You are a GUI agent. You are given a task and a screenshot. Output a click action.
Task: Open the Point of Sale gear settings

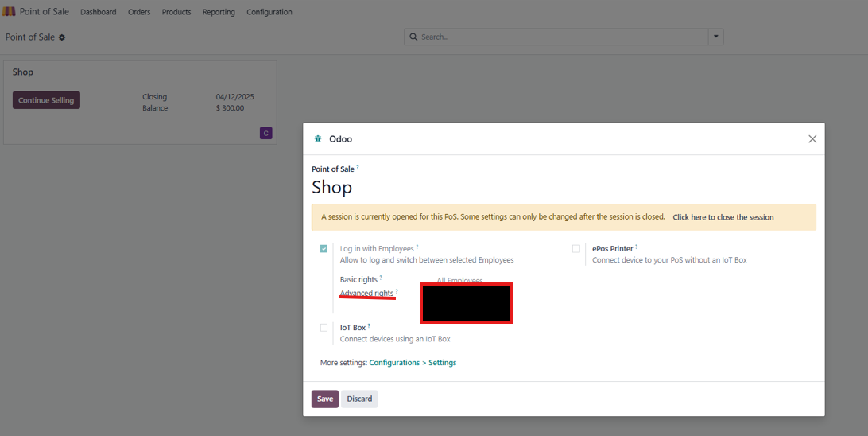(x=62, y=37)
